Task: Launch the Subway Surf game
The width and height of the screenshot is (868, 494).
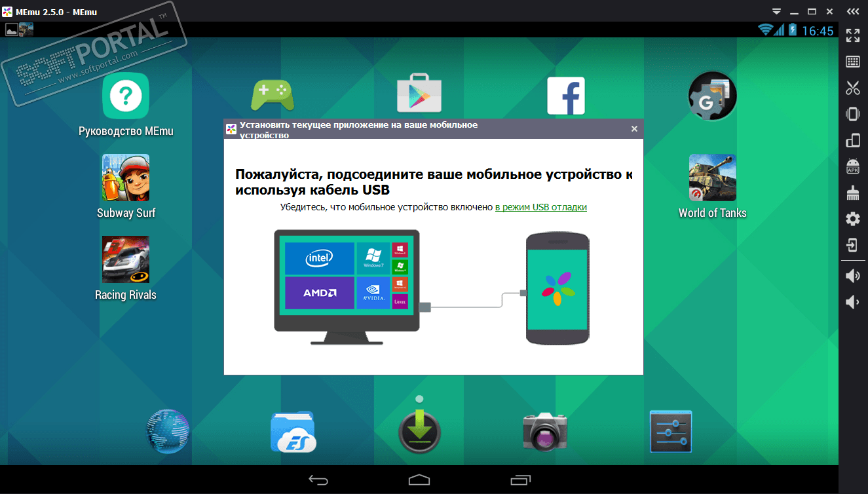Action: [126, 186]
